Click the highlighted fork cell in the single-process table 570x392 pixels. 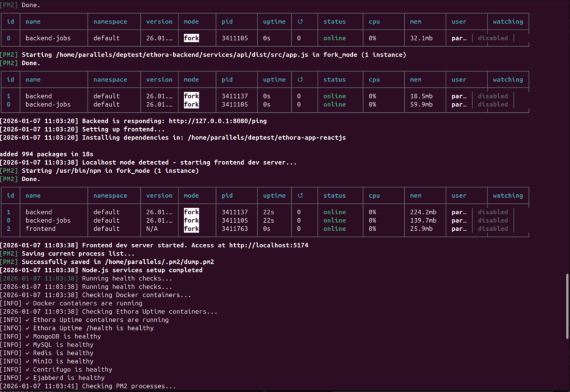tap(191, 38)
